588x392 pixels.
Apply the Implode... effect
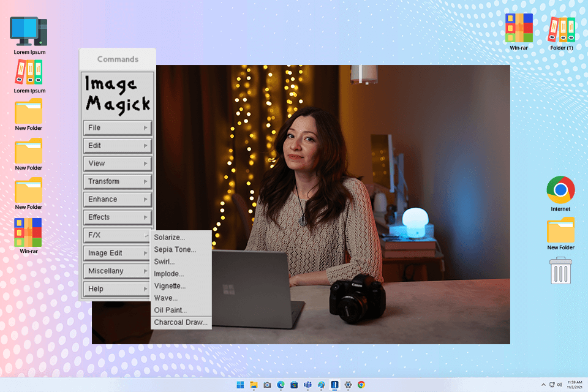[x=181, y=274]
